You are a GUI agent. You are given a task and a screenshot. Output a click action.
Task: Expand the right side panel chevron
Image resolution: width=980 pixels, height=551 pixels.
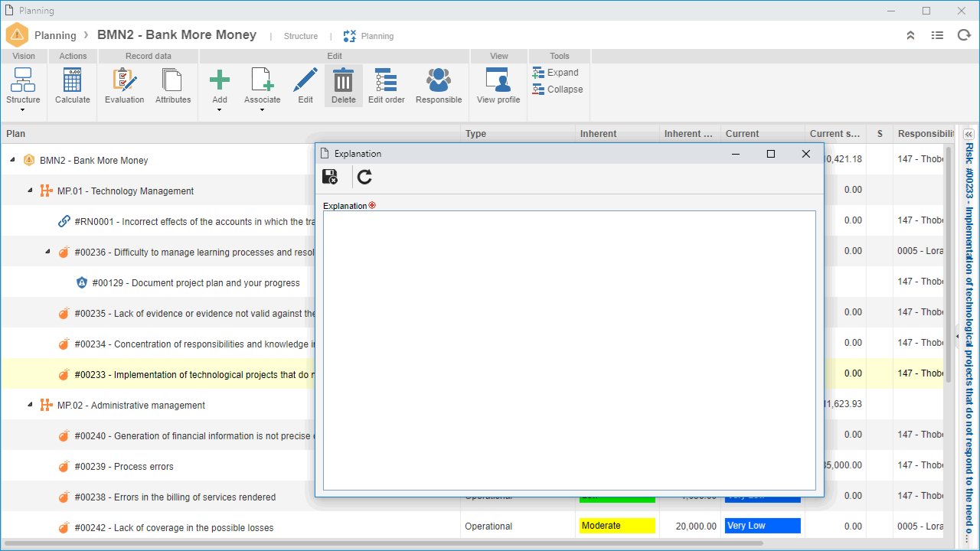969,134
